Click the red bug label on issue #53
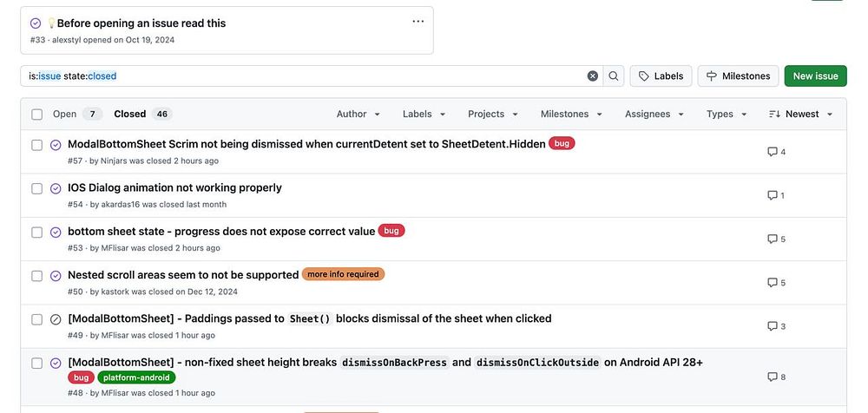Image resolution: width=868 pixels, height=413 pixels. [x=391, y=231]
